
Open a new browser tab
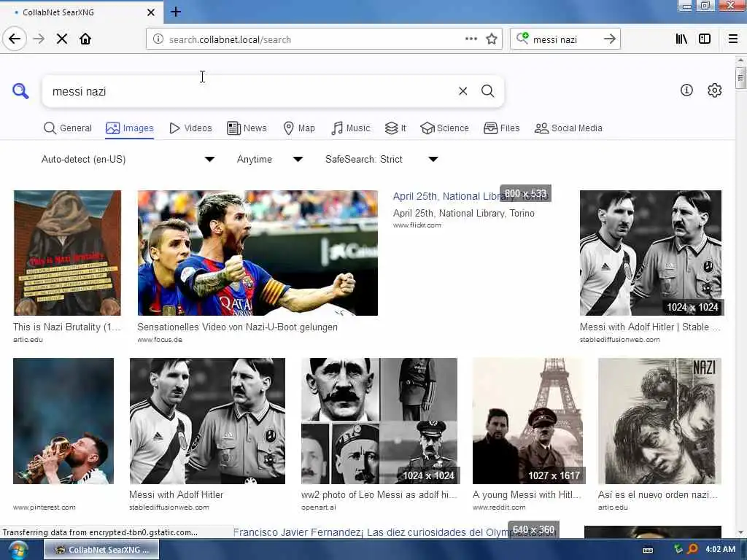coord(175,12)
